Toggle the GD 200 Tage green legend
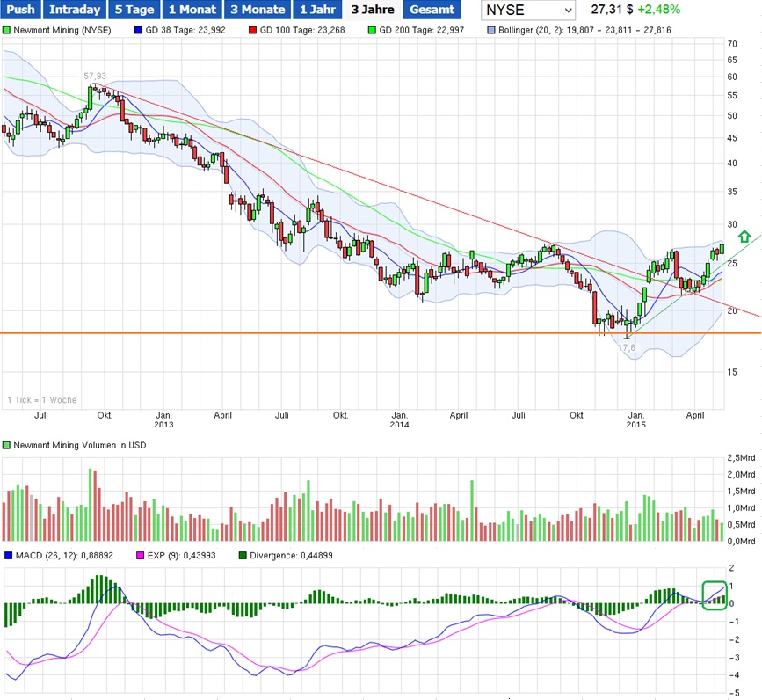The image size is (762, 700). [374, 30]
